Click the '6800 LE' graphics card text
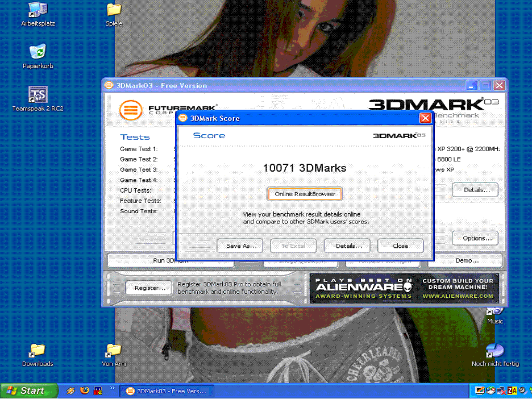 [x=448, y=159]
